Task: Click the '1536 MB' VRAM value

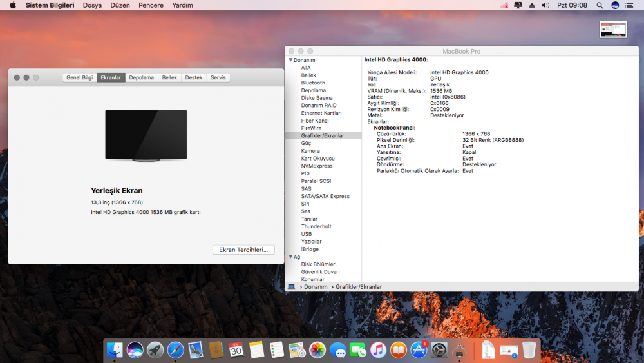Action: [441, 91]
